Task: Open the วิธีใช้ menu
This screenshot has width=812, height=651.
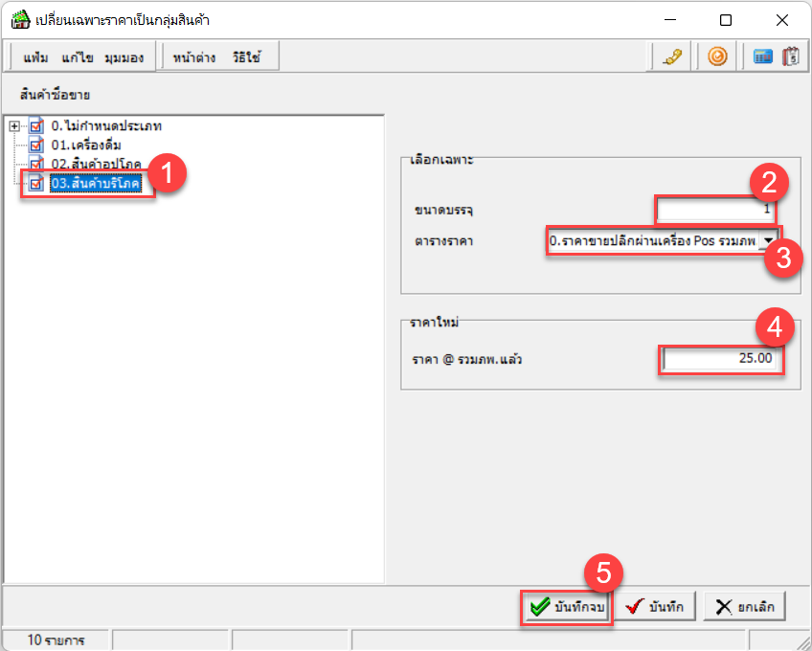Action: [x=246, y=57]
